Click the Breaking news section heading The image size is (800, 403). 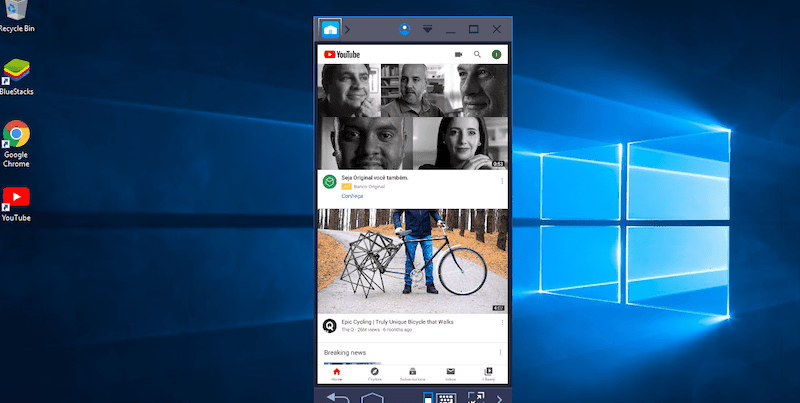[344, 352]
